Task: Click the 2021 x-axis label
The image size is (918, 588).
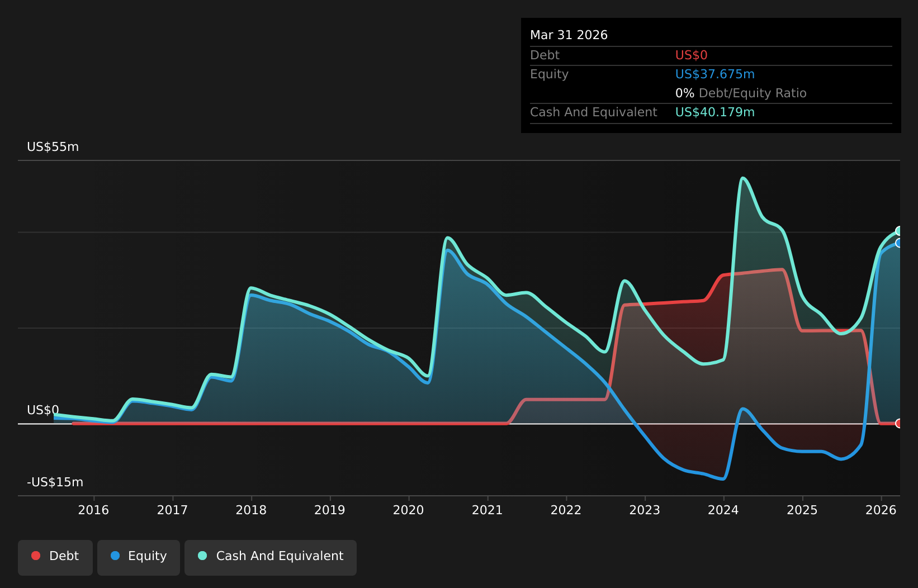Action: [488, 510]
